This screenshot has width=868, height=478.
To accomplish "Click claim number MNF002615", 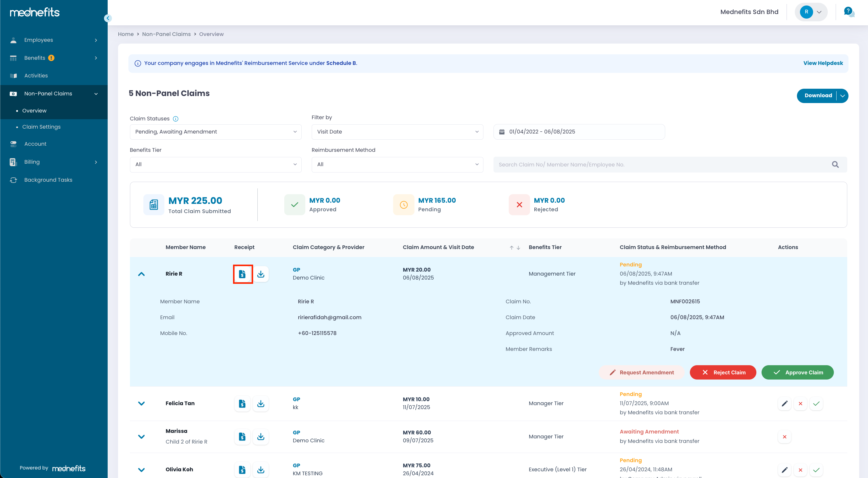I will (685, 301).
